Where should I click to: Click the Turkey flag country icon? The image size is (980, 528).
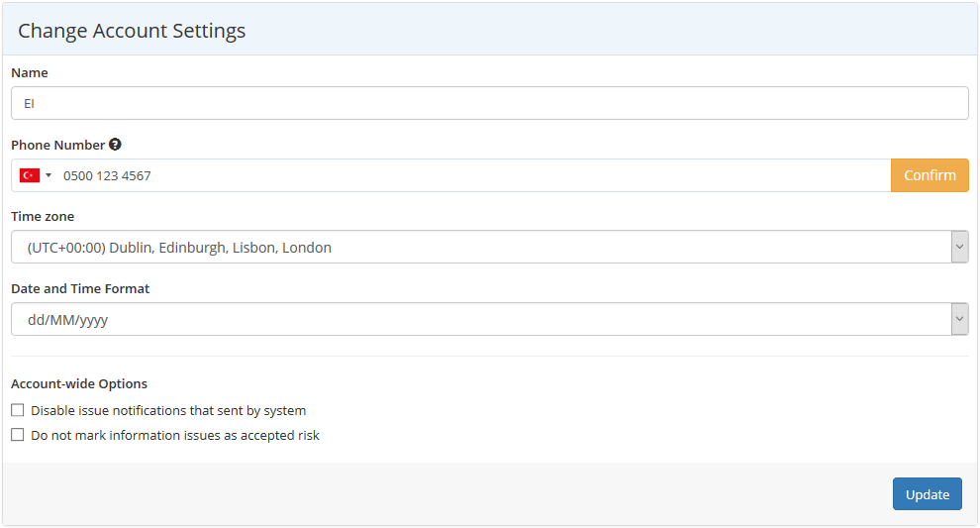pyautogui.click(x=29, y=175)
